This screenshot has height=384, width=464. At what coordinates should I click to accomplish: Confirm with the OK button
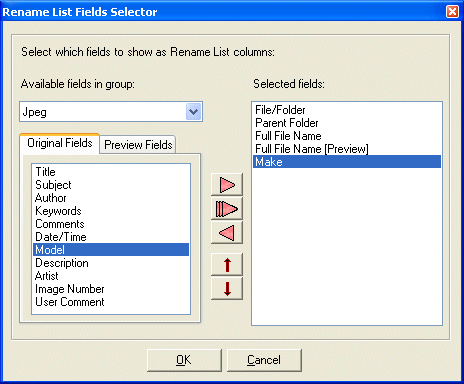tap(184, 360)
